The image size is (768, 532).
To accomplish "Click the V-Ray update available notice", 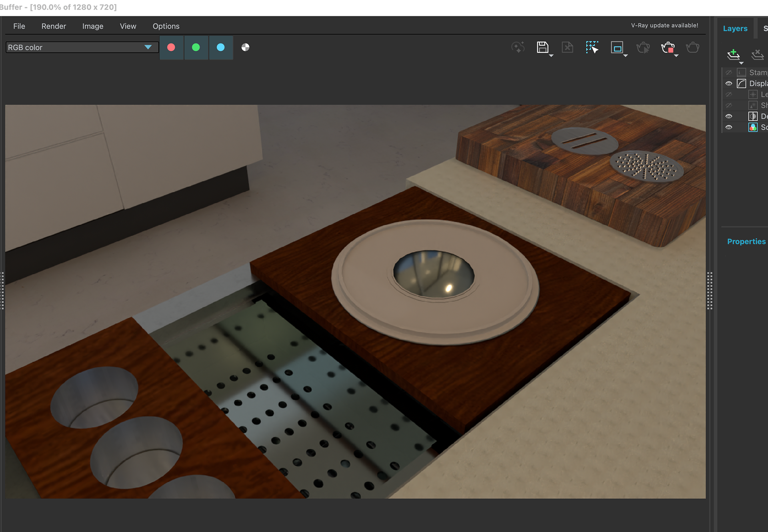I will coord(665,25).
